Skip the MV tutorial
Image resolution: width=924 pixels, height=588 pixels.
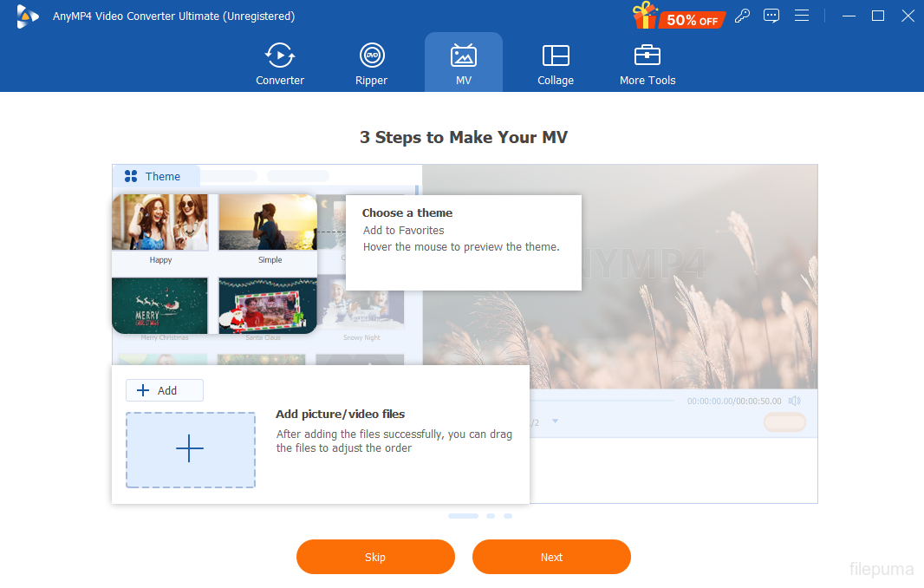(x=375, y=557)
